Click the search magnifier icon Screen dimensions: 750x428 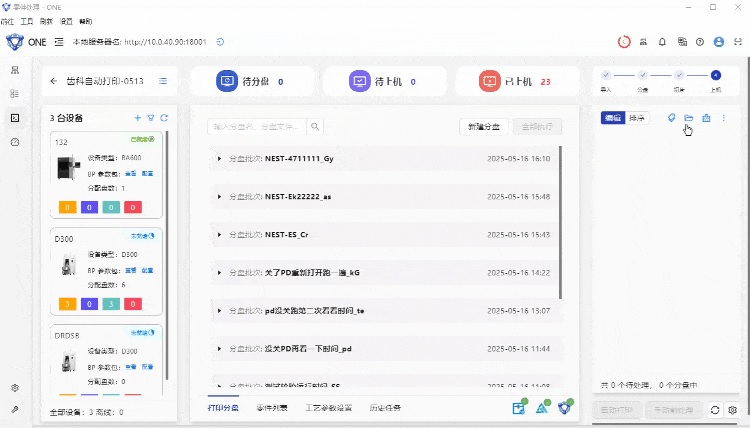pos(315,127)
